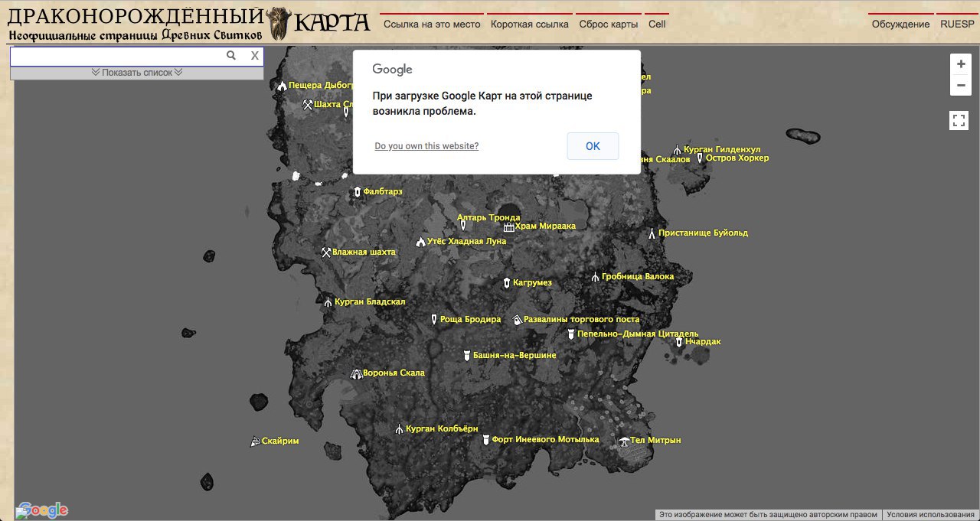Click the Кагрумез ruin marker icon
This screenshot has height=521, width=980.
coord(506,283)
